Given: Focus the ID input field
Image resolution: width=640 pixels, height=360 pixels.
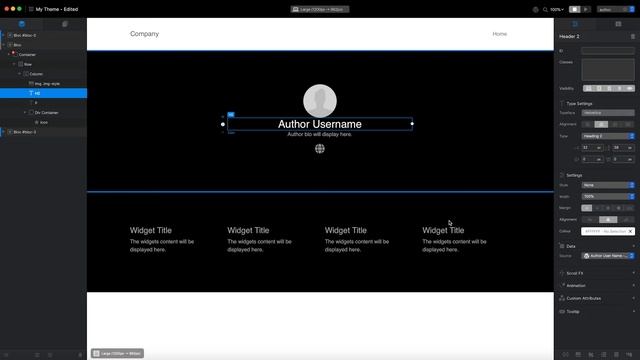Looking at the screenshot, I should tap(608, 51).
